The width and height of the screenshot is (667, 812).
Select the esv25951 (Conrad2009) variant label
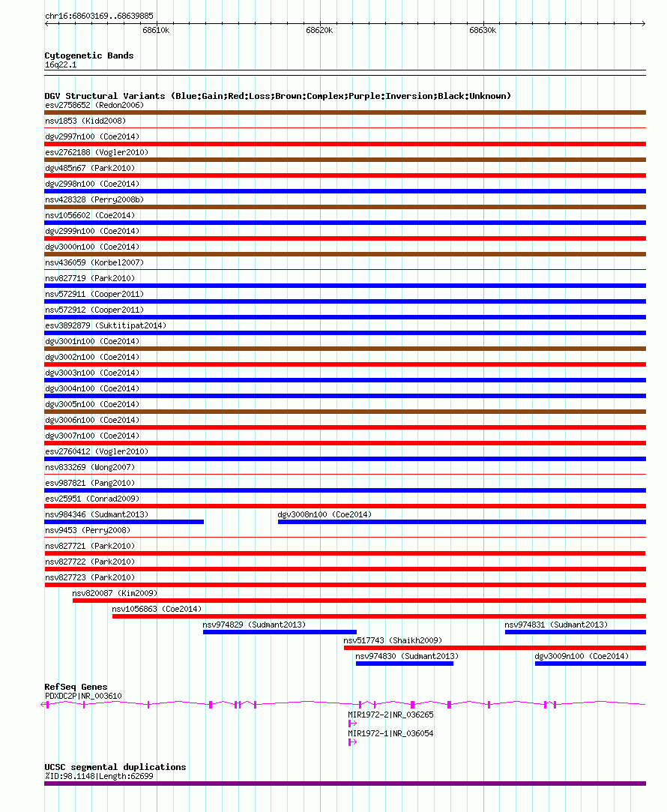coord(92,499)
